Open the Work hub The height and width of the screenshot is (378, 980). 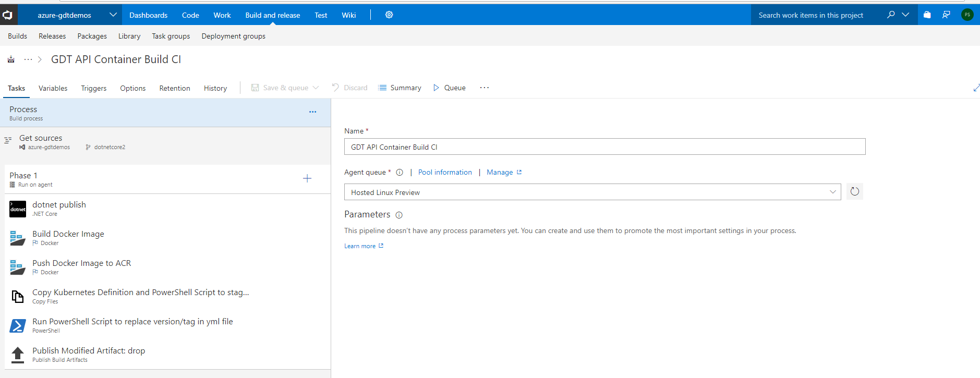(222, 15)
